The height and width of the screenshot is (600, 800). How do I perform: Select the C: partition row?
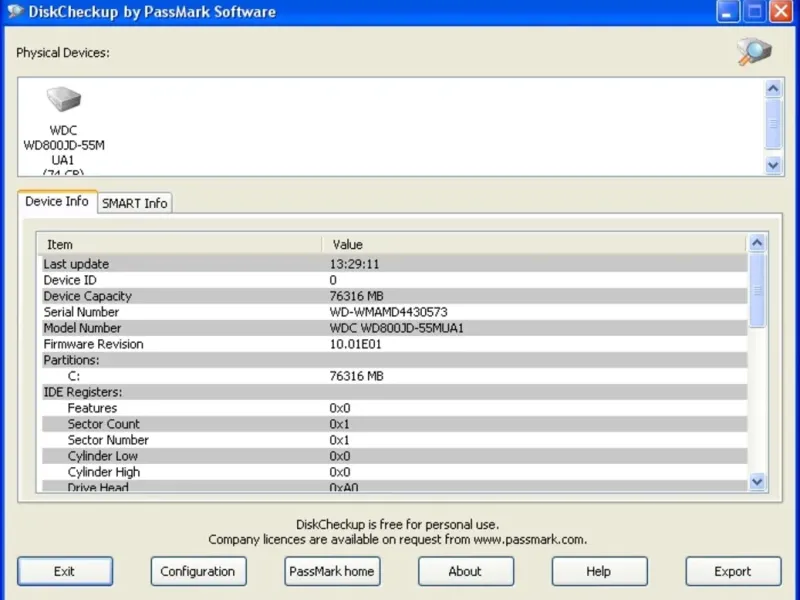[394, 376]
